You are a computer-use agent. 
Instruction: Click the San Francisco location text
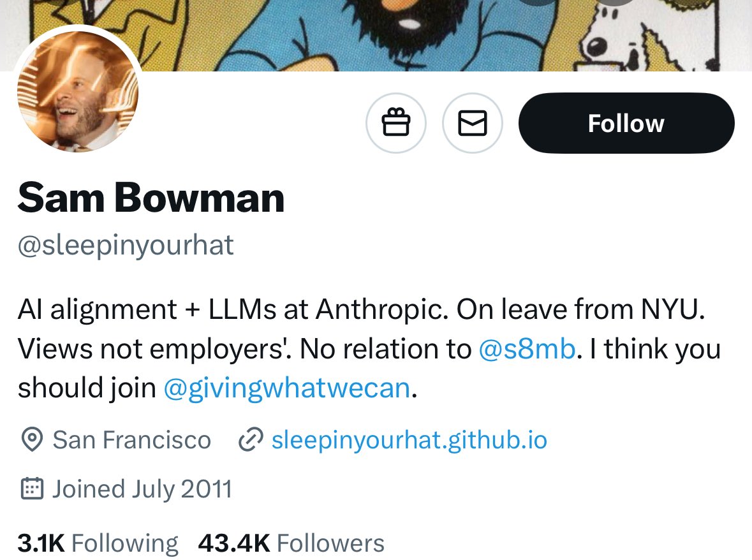point(131,439)
